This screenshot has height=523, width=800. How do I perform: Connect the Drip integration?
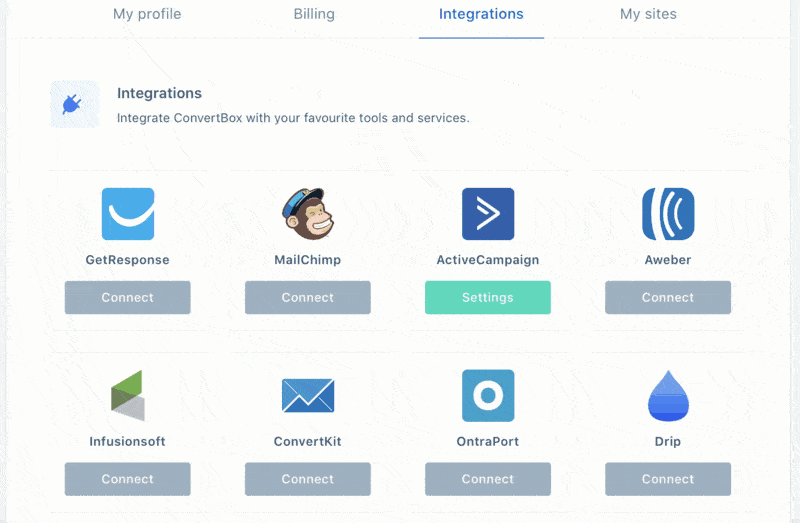point(668,479)
